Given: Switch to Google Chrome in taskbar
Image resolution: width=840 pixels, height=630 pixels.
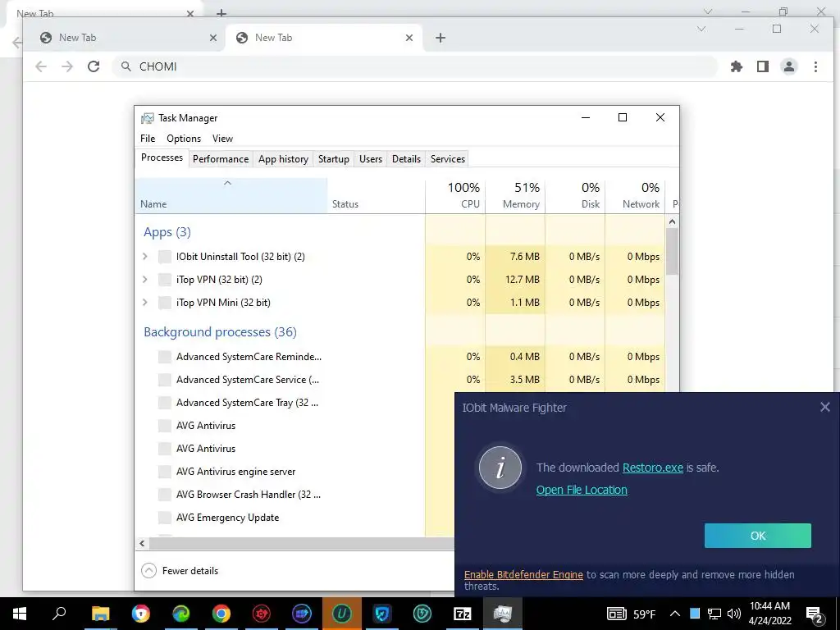Looking at the screenshot, I should [x=221, y=614].
